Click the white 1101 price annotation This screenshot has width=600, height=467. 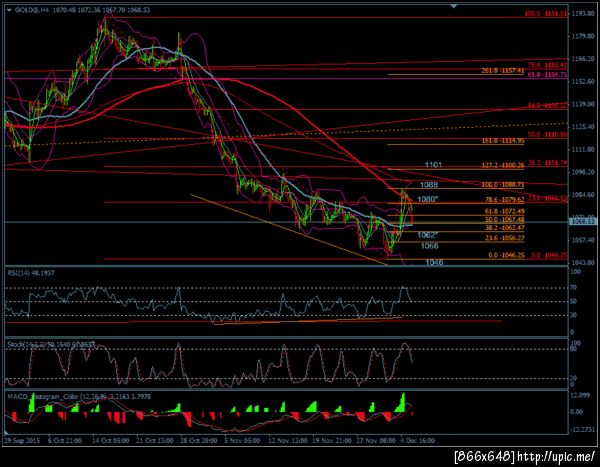click(x=433, y=165)
